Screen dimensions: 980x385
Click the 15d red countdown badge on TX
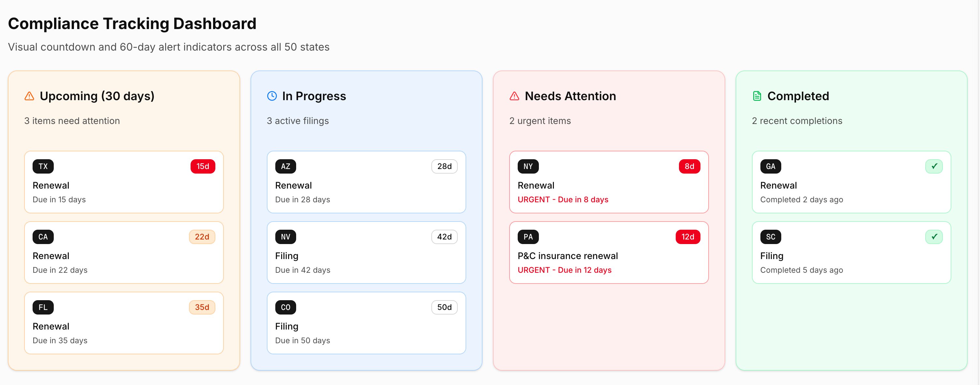pos(202,166)
